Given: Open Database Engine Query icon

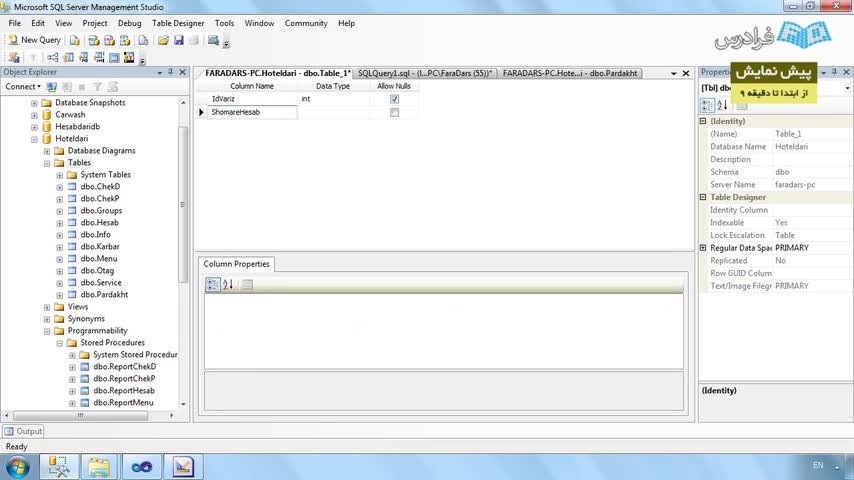Looking at the screenshot, I should [75, 40].
